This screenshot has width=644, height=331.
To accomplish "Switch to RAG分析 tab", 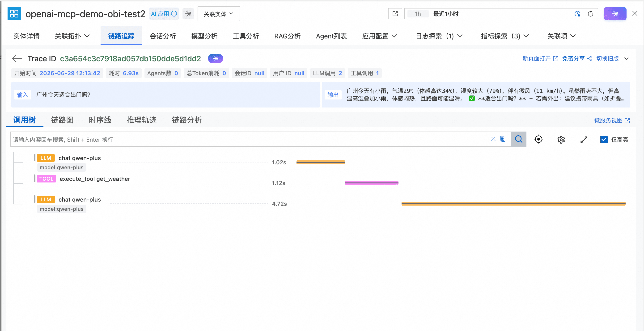I will (287, 36).
